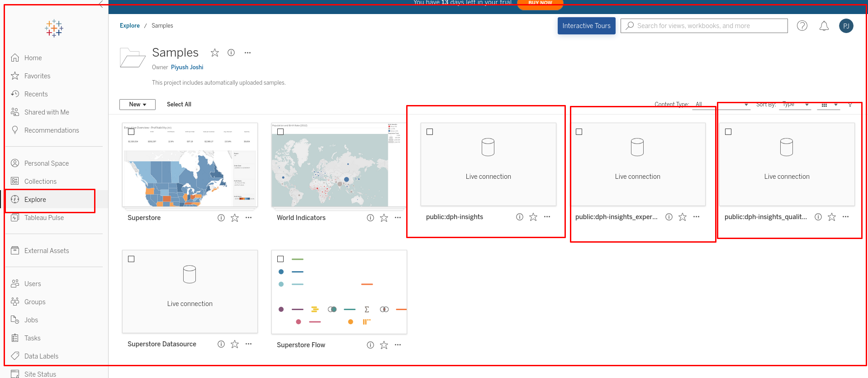Image resolution: width=868 pixels, height=378 pixels.
Task: Check the public:dph-insights_qualit... card checkbox
Action: point(728,132)
